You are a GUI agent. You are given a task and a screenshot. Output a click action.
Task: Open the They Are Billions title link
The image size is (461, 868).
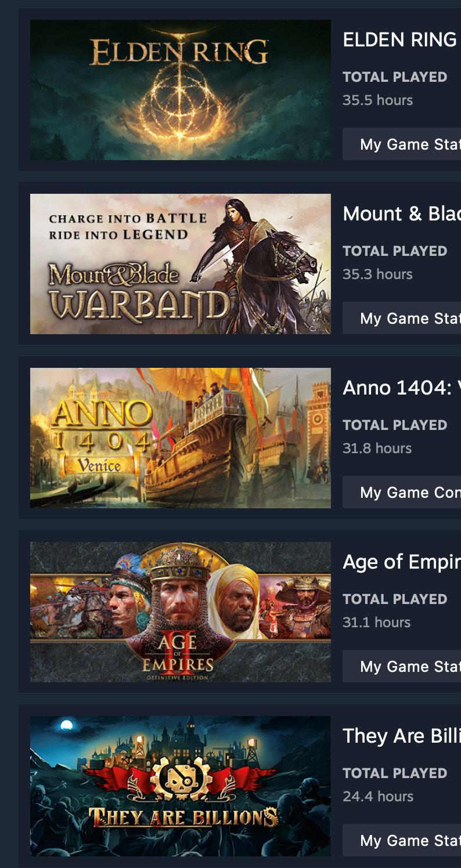pyautogui.click(x=402, y=736)
